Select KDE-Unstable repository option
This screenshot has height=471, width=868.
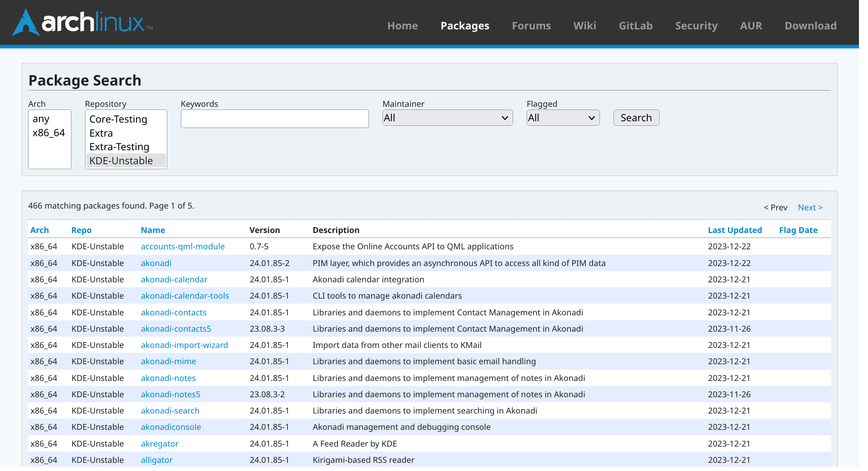(x=126, y=161)
